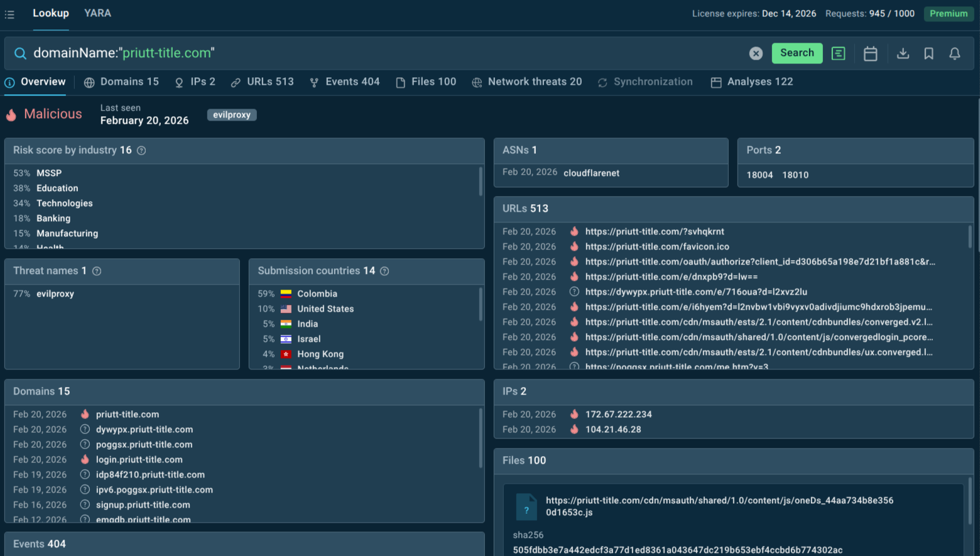Click the notification bell icon
This screenshot has height=556, width=980.
click(x=954, y=53)
